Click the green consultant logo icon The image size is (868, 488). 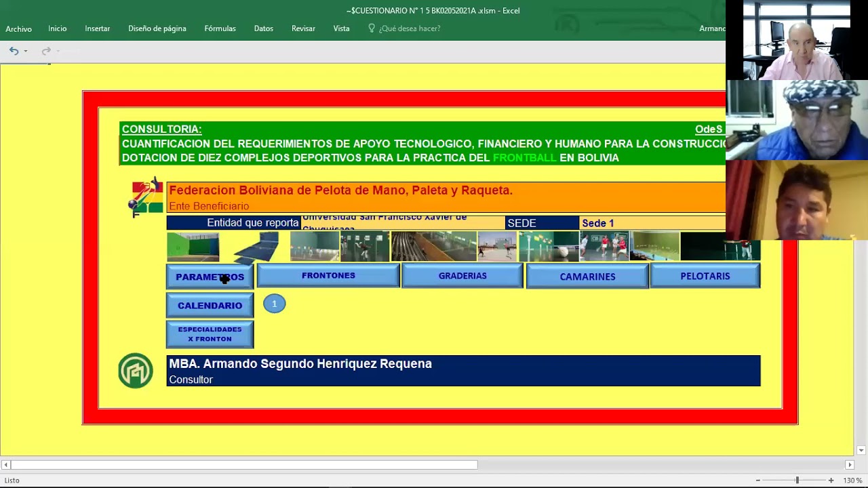point(136,371)
